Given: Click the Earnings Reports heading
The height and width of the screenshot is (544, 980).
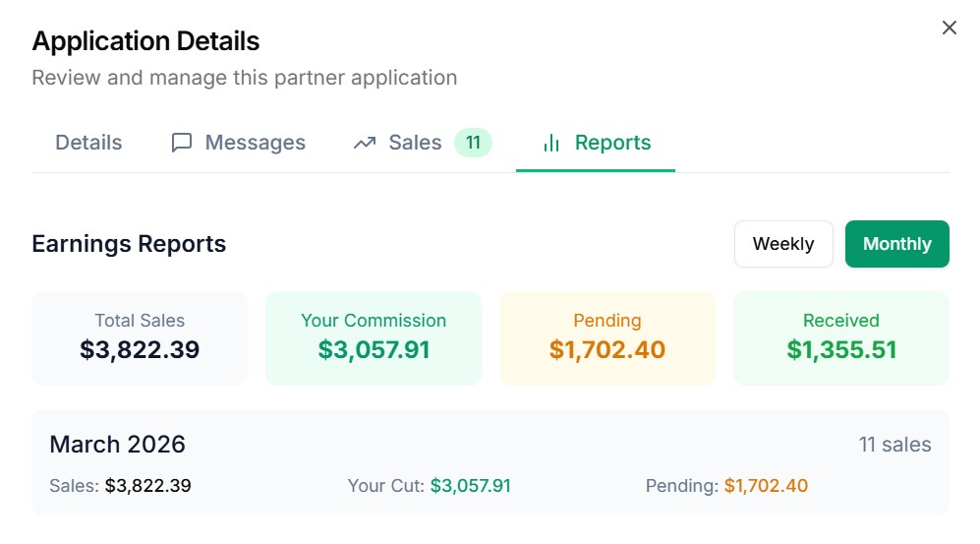Looking at the screenshot, I should click(129, 244).
